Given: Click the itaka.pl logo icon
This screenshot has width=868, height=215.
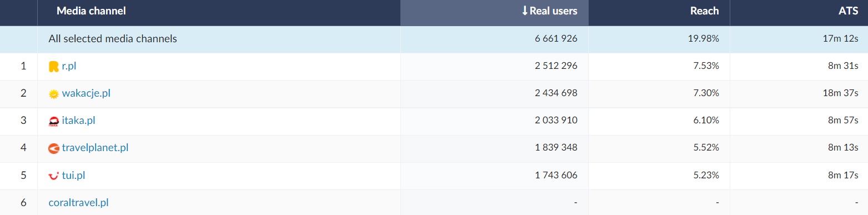Looking at the screenshot, I should pos(54,121).
